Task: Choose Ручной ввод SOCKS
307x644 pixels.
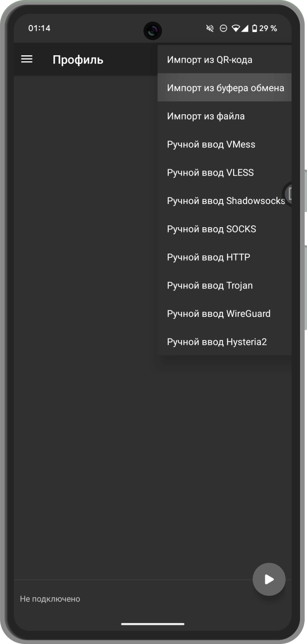Action: coord(224,229)
